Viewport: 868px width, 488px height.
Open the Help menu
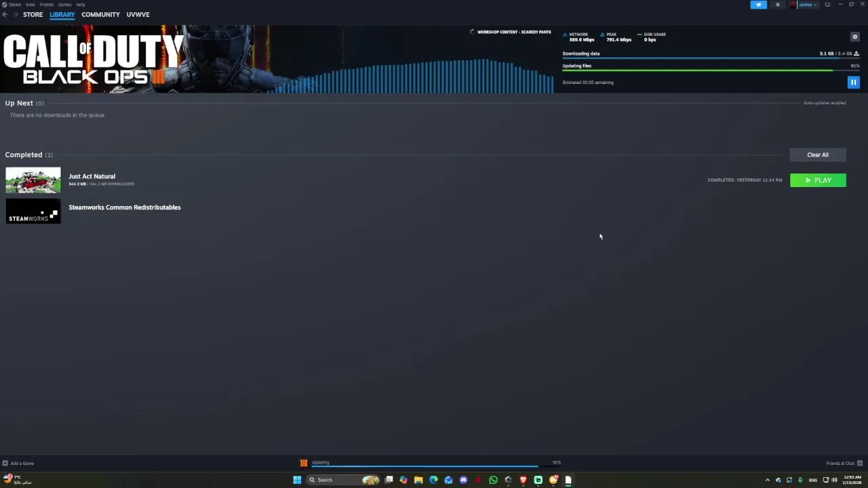81,5
